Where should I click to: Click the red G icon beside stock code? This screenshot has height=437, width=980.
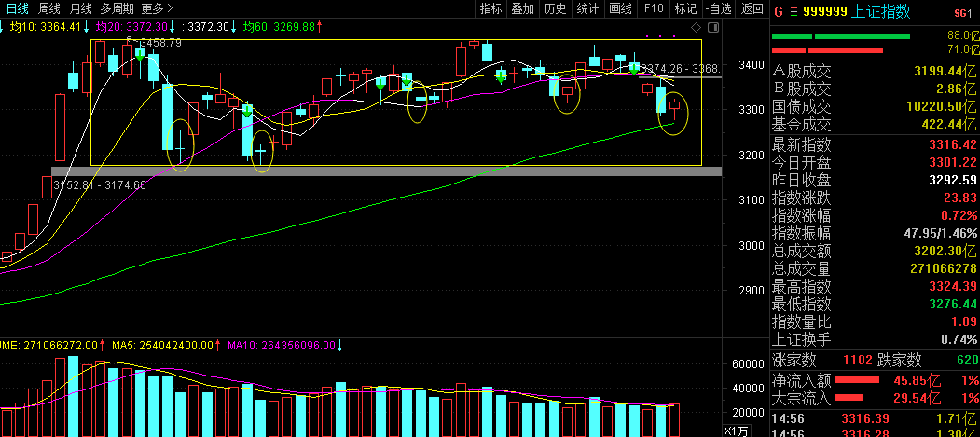tap(778, 11)
